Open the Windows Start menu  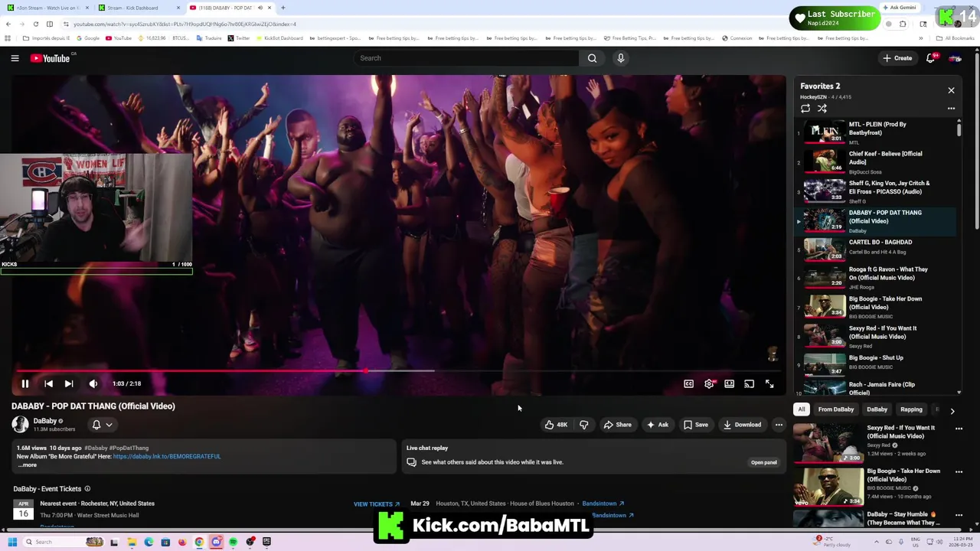click(11, 542)
